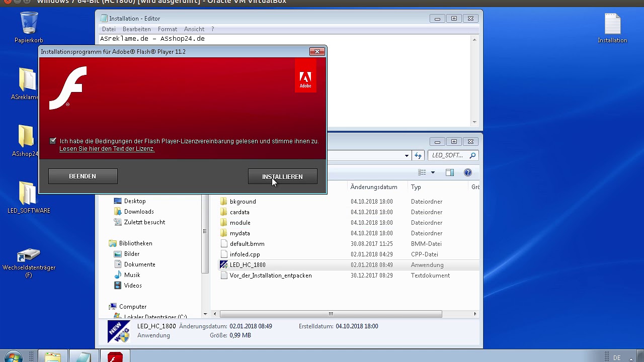Select the bkground folder icon
The image size is (644, 362).
click(224, 201)
